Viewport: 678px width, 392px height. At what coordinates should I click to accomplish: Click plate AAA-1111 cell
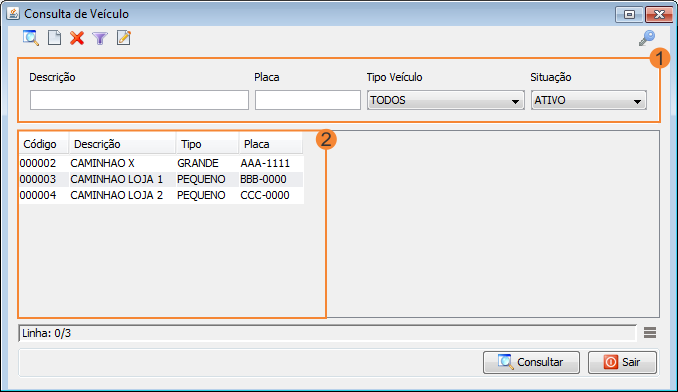point(271,163)
